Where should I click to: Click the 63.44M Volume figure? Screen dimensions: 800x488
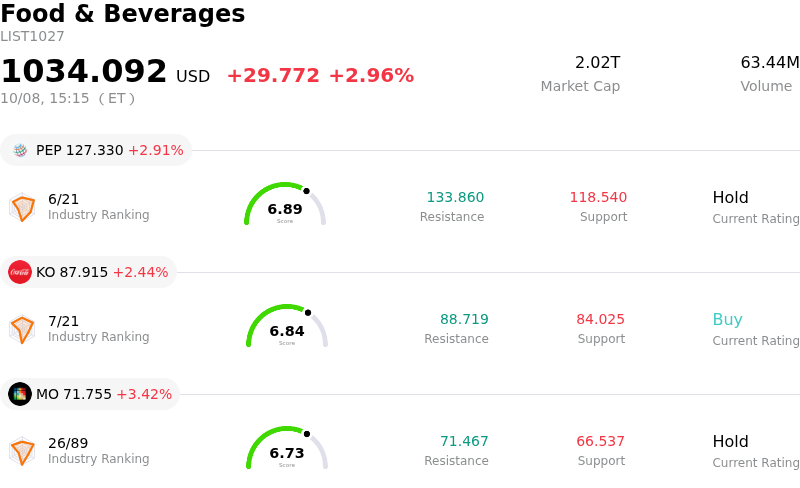pos(770,62)
